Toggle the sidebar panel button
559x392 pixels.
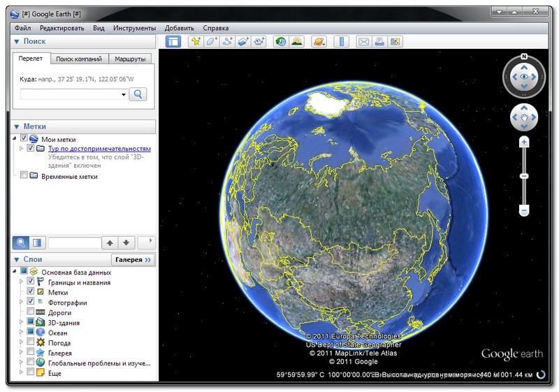click(173, 42)
